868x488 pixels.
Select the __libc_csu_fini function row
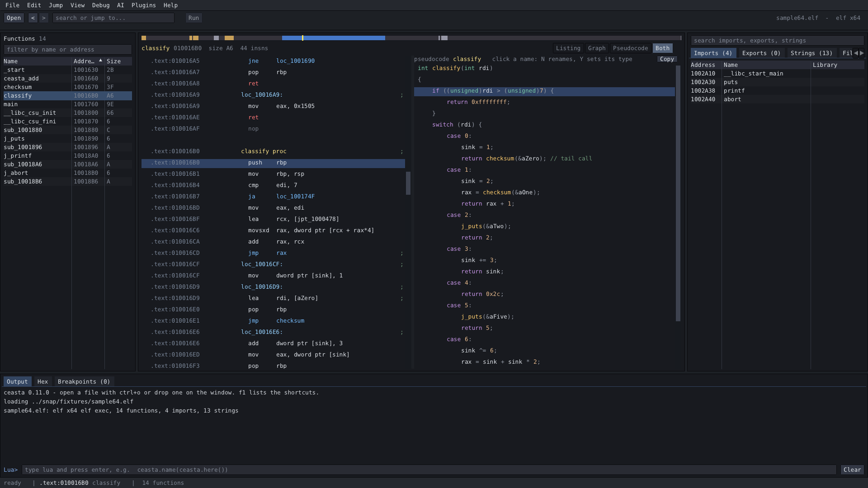(68, 122)
